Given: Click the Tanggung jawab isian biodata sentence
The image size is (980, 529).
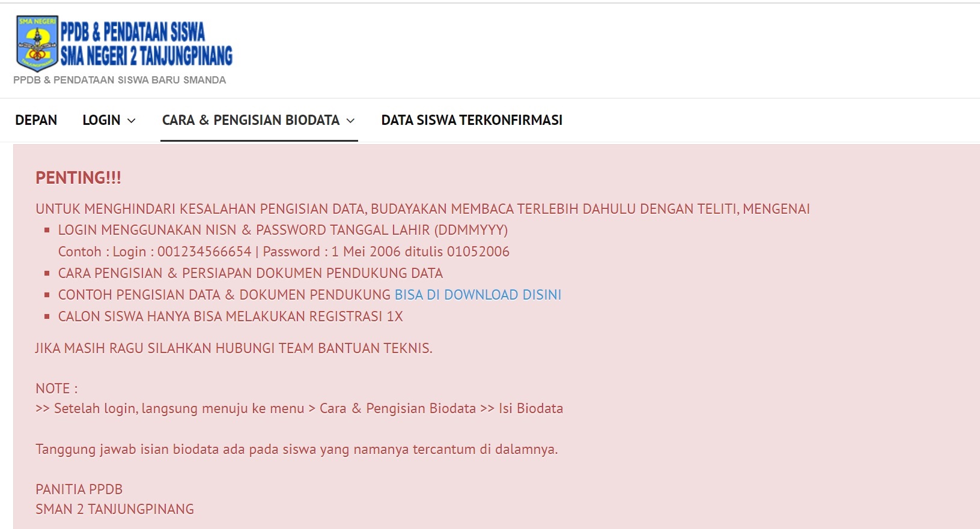Looking at the screenshot, I should click(x=296, y=449).
